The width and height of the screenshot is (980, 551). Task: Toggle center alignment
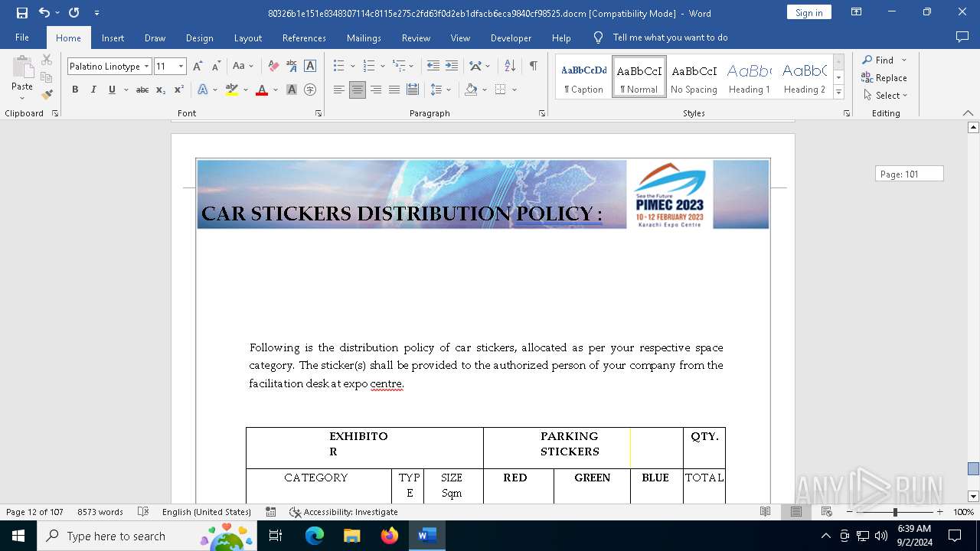coord(358,90)
